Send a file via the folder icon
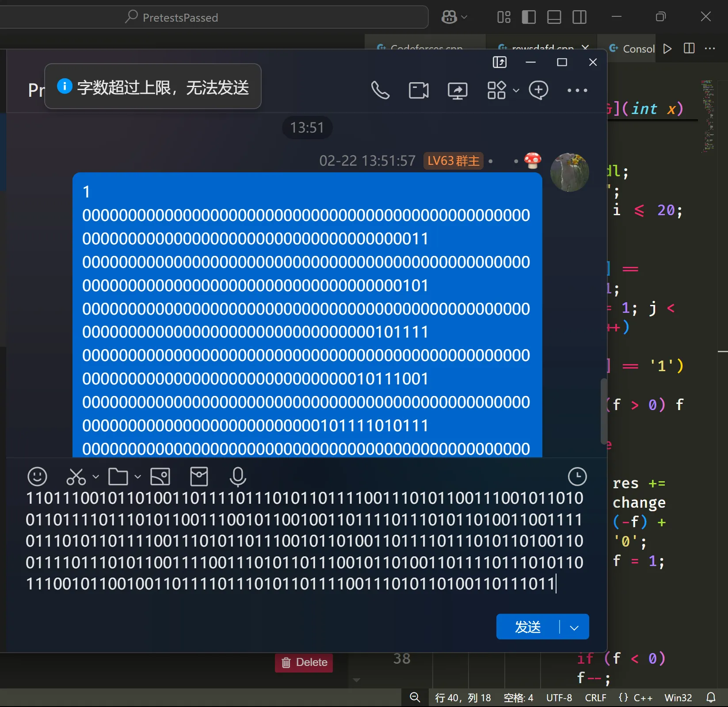 [x=117, y=477]
